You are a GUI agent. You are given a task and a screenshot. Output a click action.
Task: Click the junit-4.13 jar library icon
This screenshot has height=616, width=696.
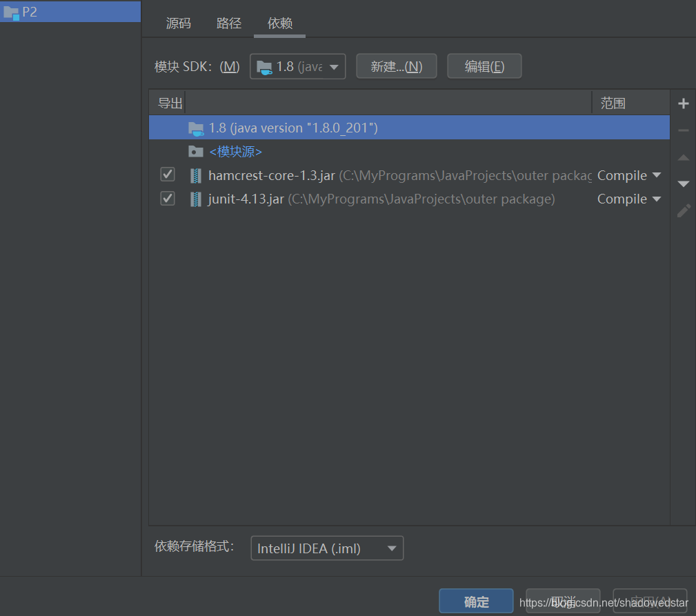click(x=196, y=199)
